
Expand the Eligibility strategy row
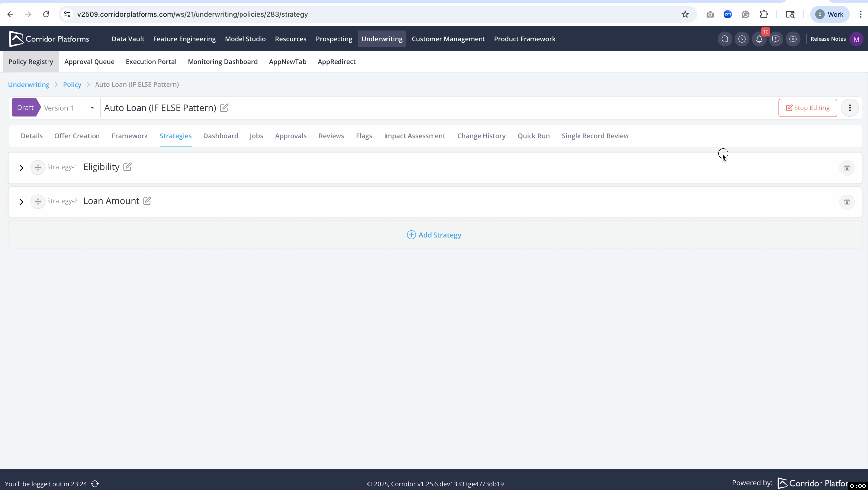(21, 168)
